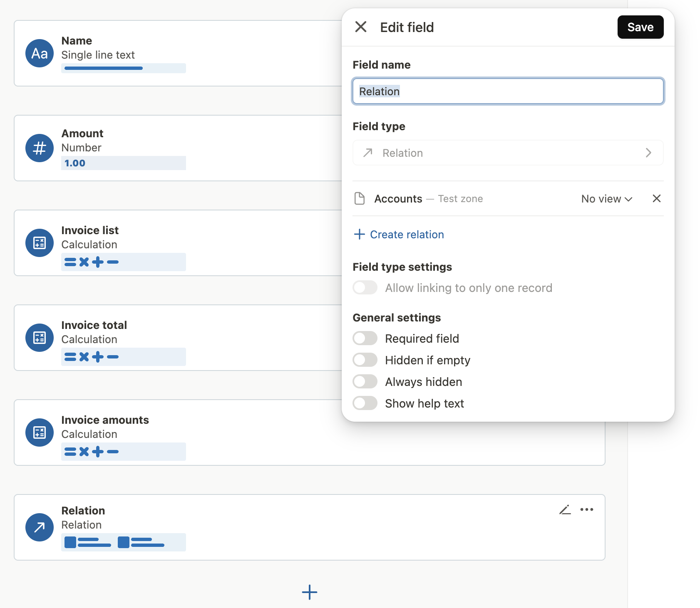This screenshot has width=700, height=608.
Task: Add a new field with plus button
Action: click(x=310, y=592)
